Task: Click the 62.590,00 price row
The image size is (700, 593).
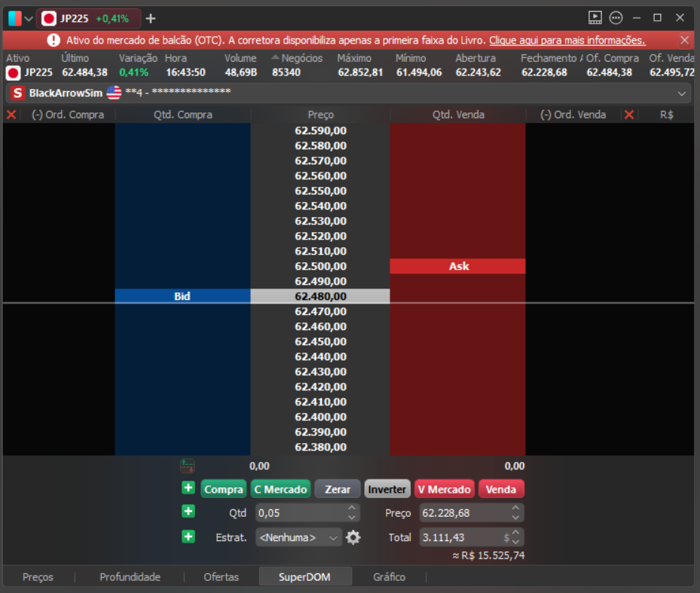Action: pos(320,131)
